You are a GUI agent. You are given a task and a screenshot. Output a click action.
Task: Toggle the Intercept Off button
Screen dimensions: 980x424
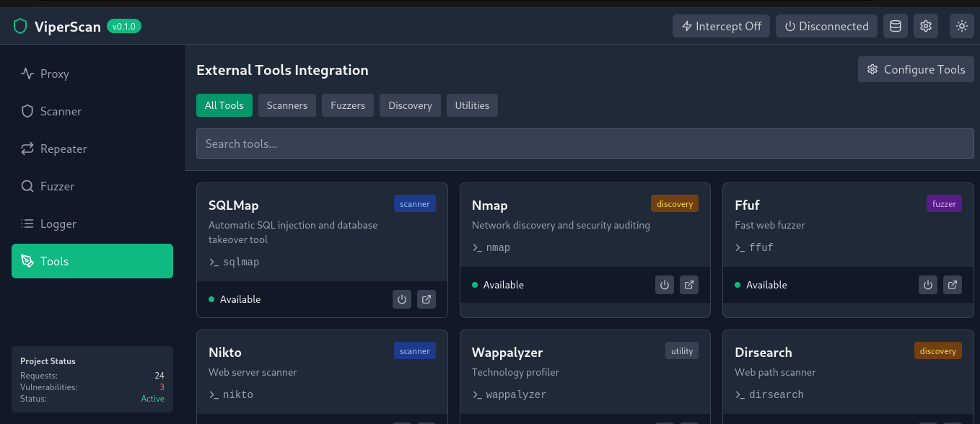click(x=722, y=26)
